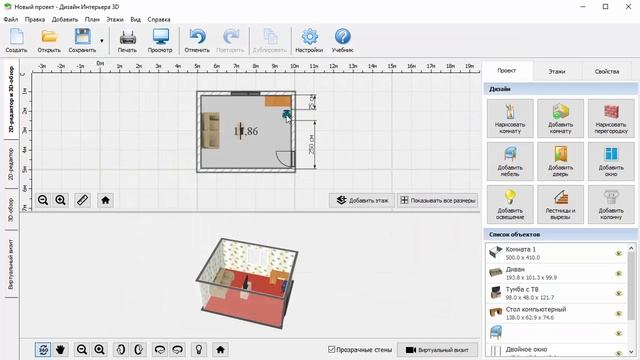Select Комната 1 in object list

point(556,253)
